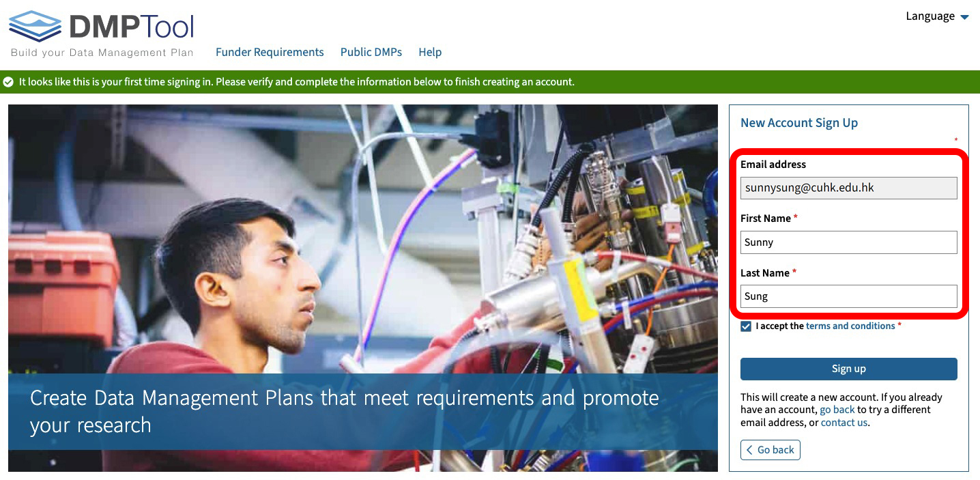Open the Help menu item
The image size is (980, 480).
(430, 52)
